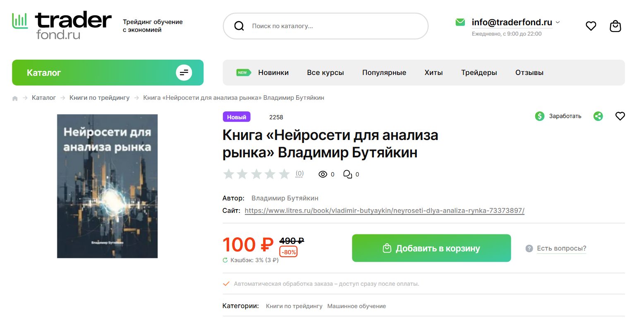Click the search magnifier icon
The image size is (644, 328).
(x=239, y=26)
